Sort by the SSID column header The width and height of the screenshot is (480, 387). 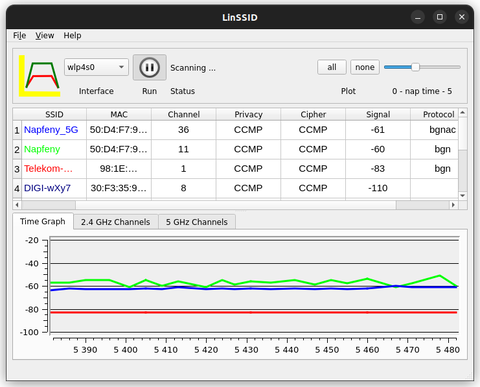tap(54, 114)
